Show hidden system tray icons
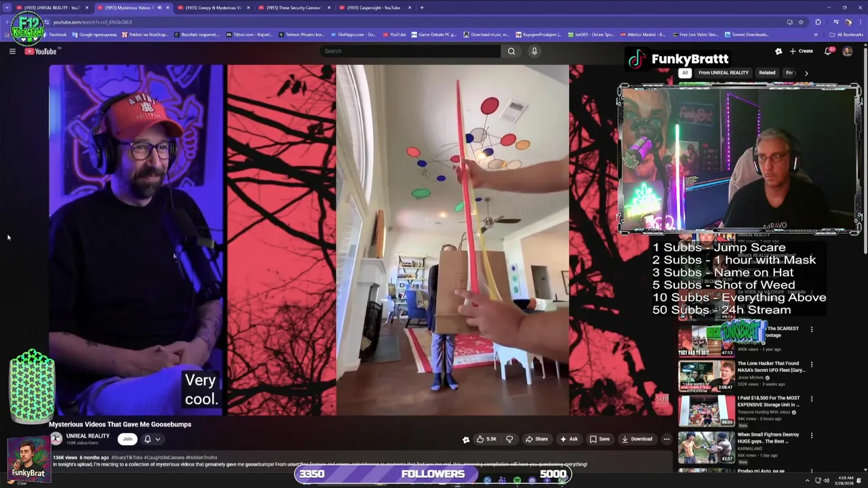Viewport: 868px width, 488px height. 807,481
